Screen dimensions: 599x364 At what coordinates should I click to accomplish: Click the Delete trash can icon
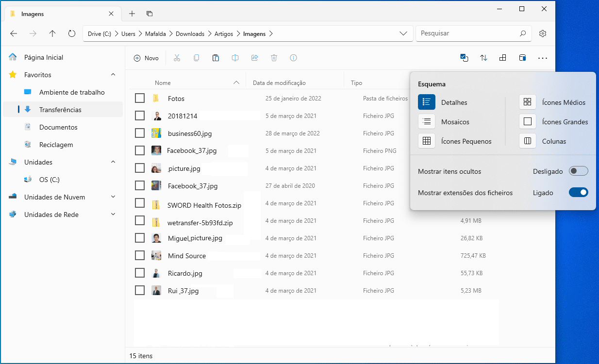(x=274, y=58)
